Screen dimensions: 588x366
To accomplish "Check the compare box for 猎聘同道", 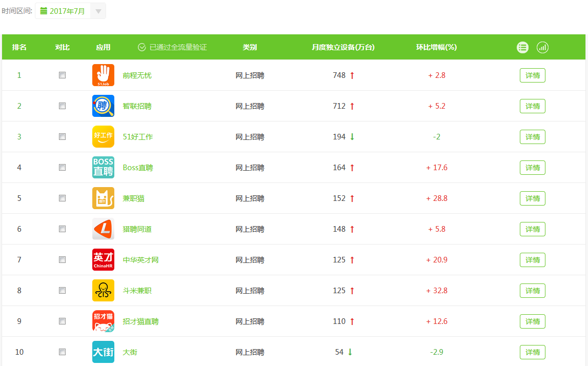I will [62, 229].
